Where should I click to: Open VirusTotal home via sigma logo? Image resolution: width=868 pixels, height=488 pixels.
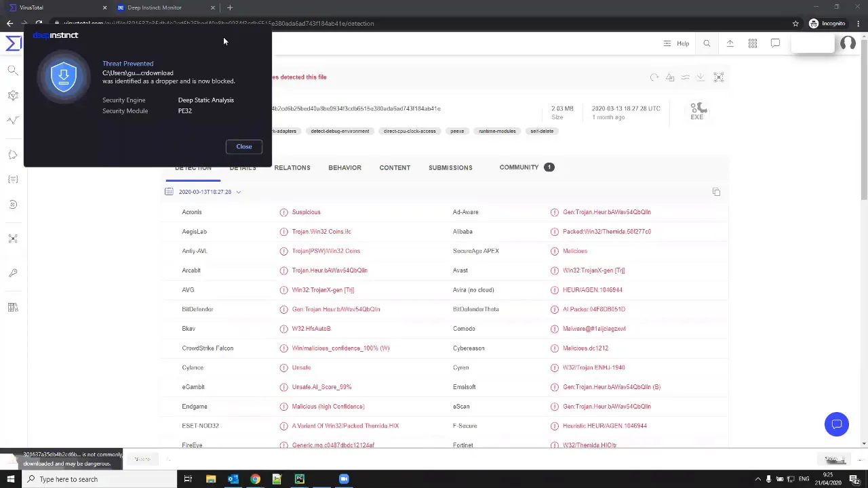pos(13,43)
